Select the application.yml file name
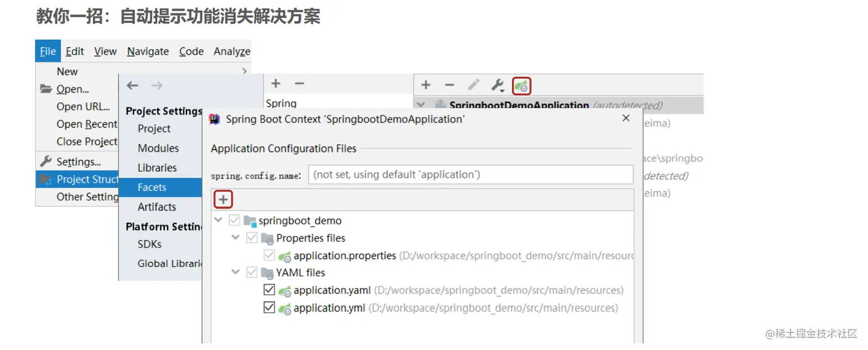 (329, 308)
